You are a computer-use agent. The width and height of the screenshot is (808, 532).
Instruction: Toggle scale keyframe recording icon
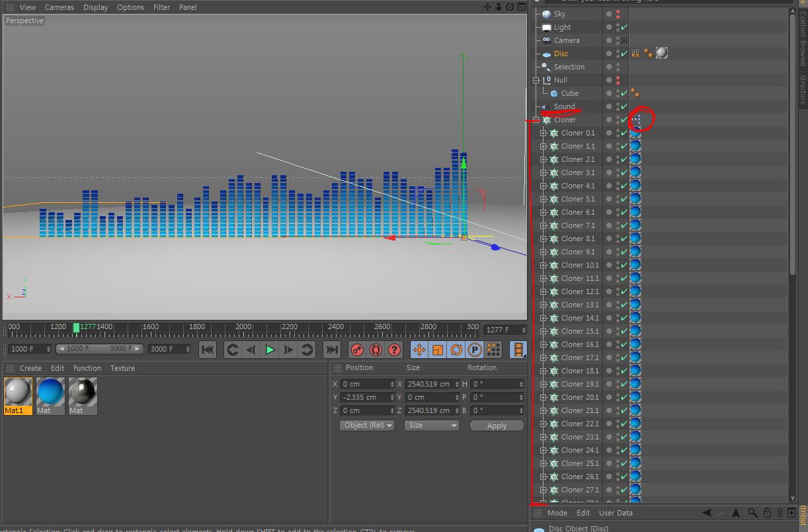438,350
